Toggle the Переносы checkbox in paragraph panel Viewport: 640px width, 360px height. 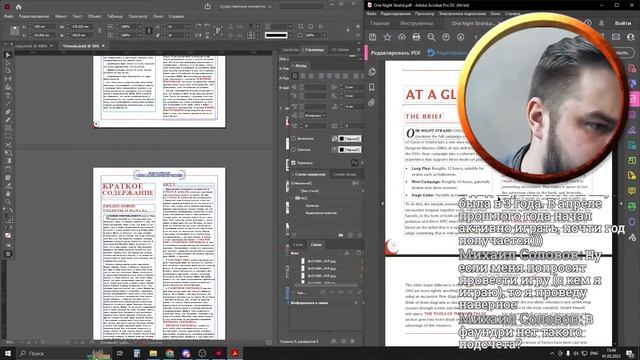(x=293, y=163)
